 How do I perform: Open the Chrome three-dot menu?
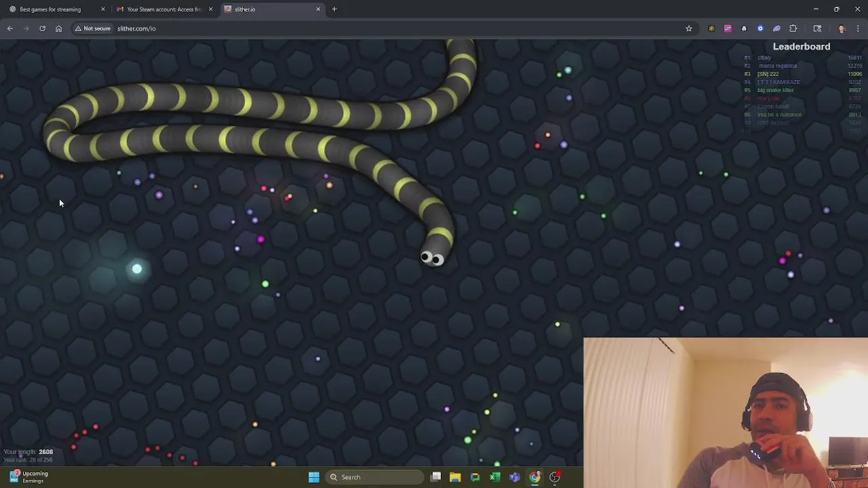[858, 28]
